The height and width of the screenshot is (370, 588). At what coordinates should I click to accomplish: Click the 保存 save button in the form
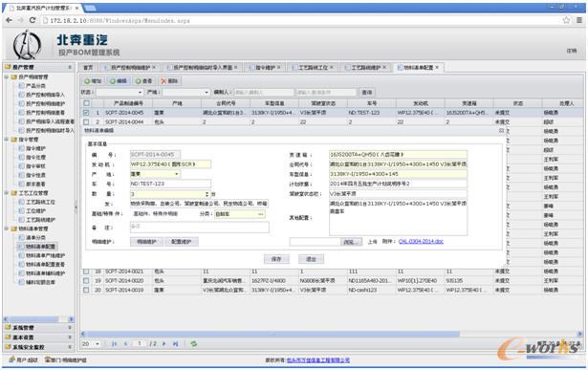(276, 259)
